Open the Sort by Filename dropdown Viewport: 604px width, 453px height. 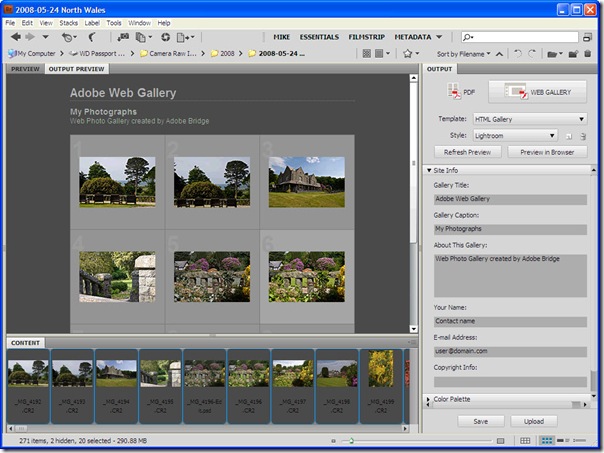(x=463, y=54)
